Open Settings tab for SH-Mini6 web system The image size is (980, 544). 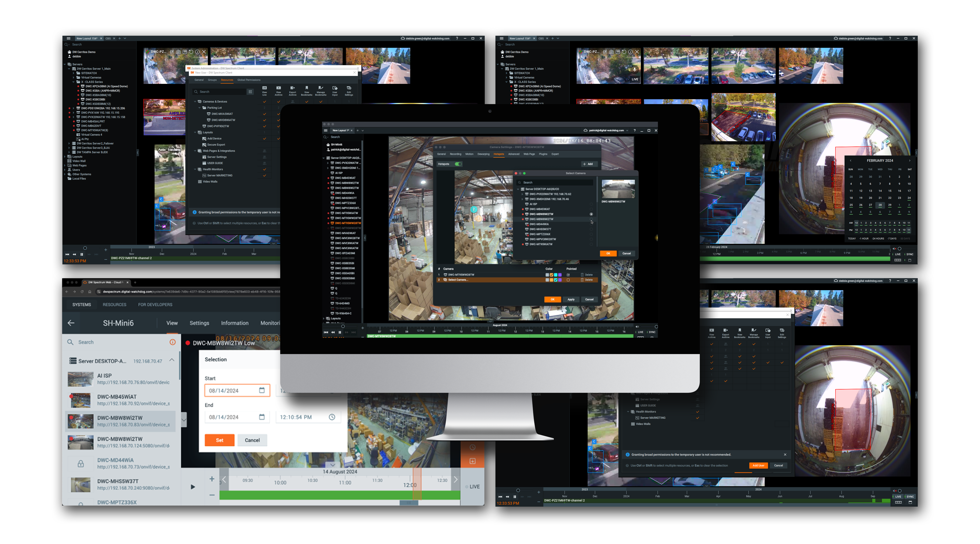pyautogui.click(x=199, y=323)
